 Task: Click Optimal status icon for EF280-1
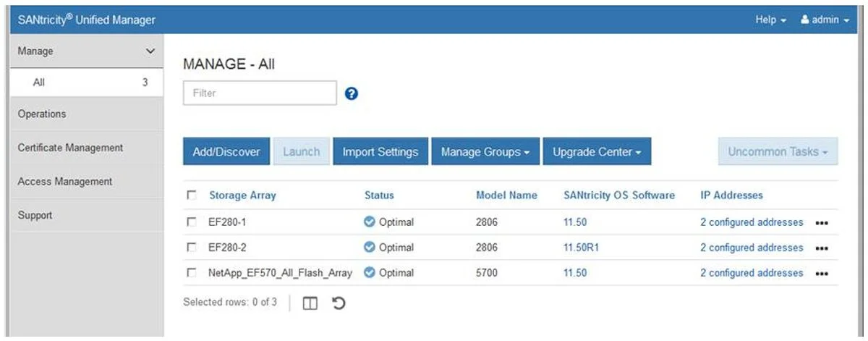[370, 222]
